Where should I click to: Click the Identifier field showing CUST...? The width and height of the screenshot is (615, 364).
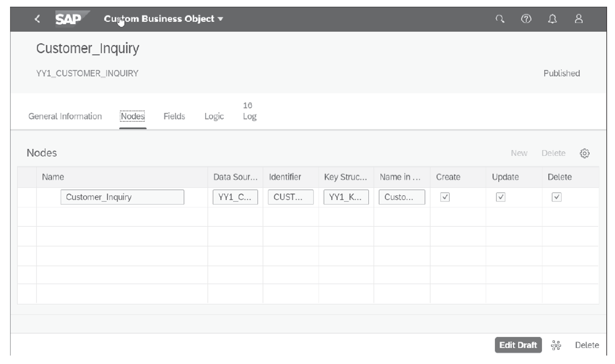click(291, 197)
